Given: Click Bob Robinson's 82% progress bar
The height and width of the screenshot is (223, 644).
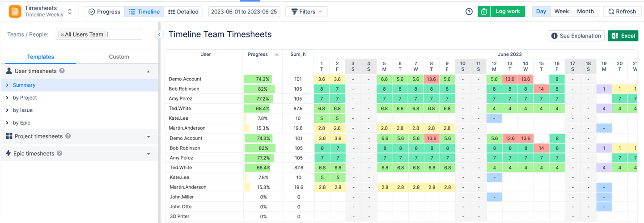Looking at the screenshot, I should pos(262,89).
